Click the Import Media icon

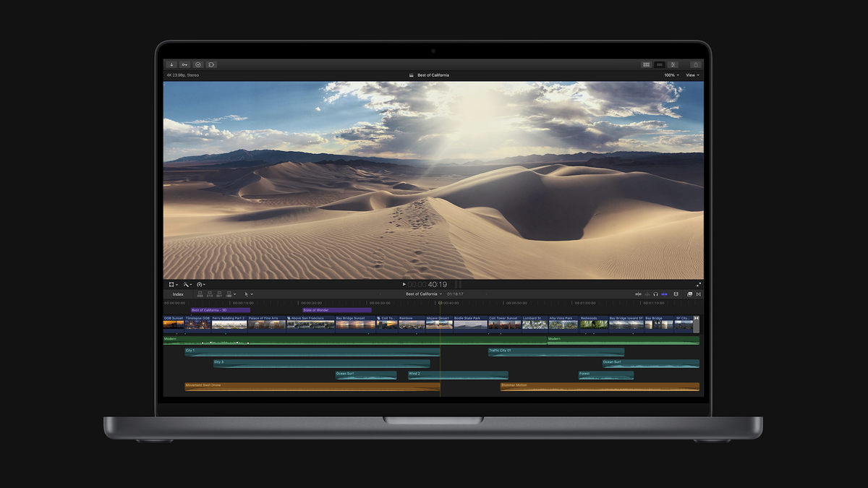[x=171, y=64]
